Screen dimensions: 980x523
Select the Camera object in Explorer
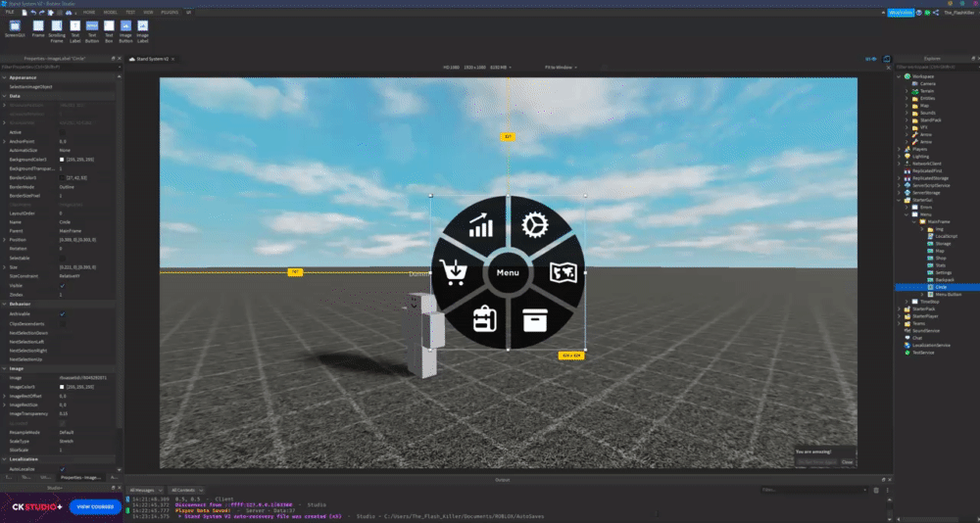(x=927, y=83)
